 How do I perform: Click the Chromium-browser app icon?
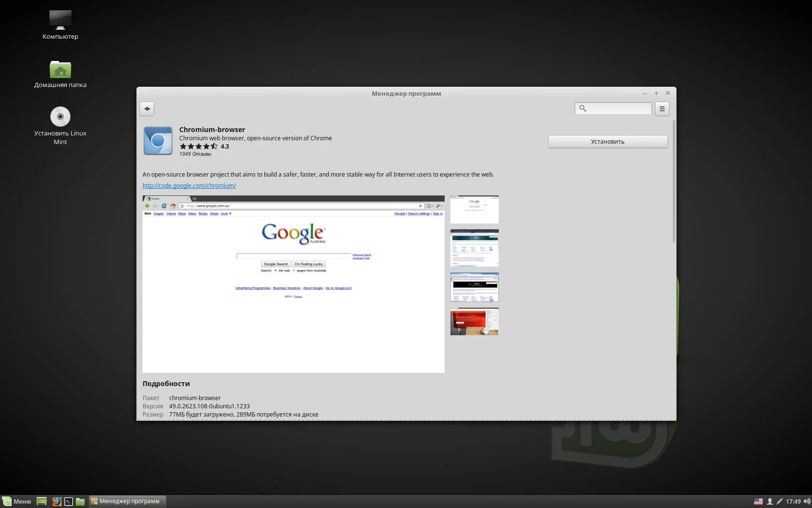tap(158, 141)
